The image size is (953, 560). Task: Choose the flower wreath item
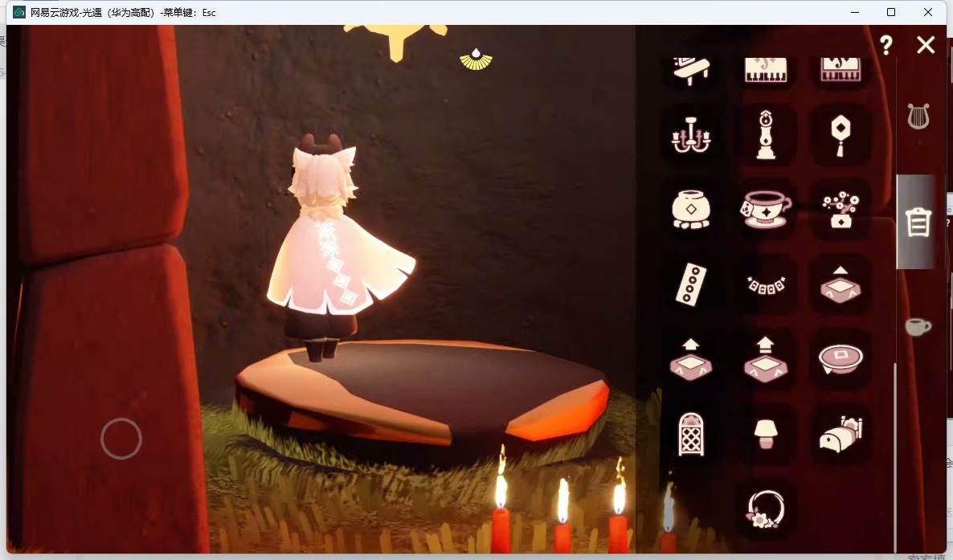pos(765,509)
